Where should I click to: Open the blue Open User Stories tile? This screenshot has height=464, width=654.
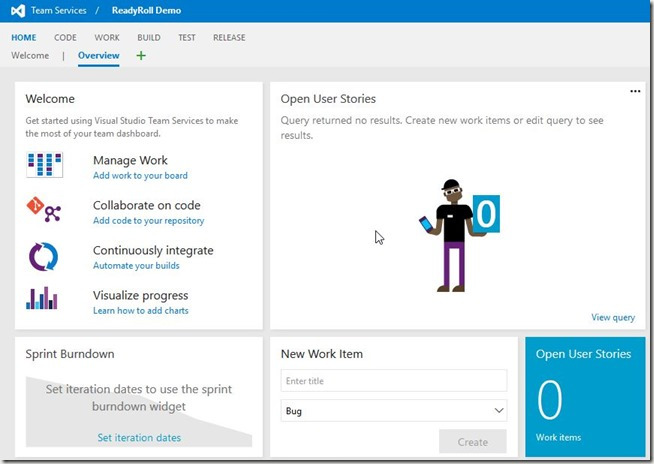click(585, 397)
